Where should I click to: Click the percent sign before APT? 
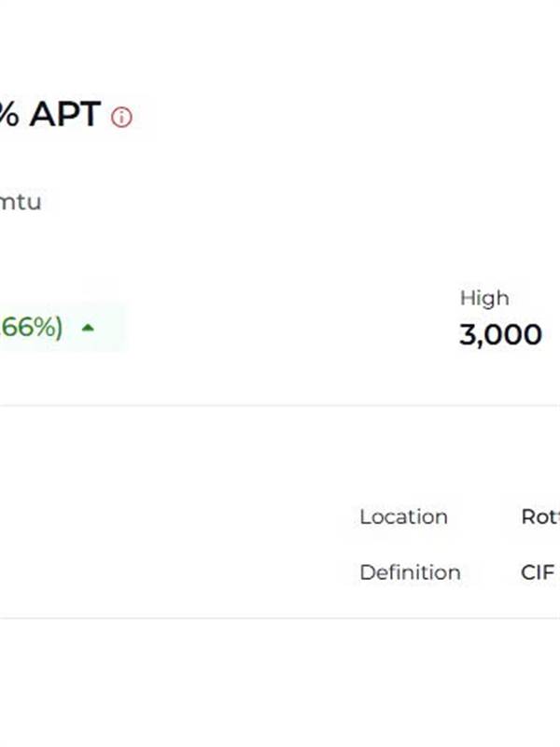click(8, 115)
